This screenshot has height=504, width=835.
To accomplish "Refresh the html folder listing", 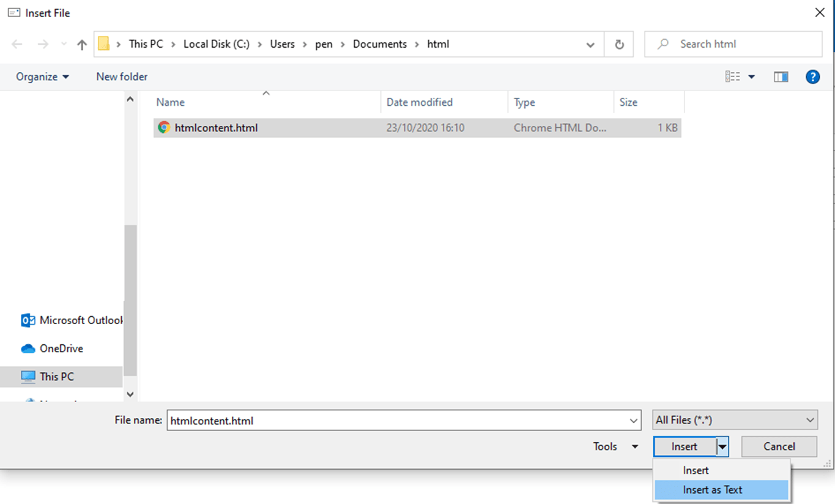I will (619, 44).
